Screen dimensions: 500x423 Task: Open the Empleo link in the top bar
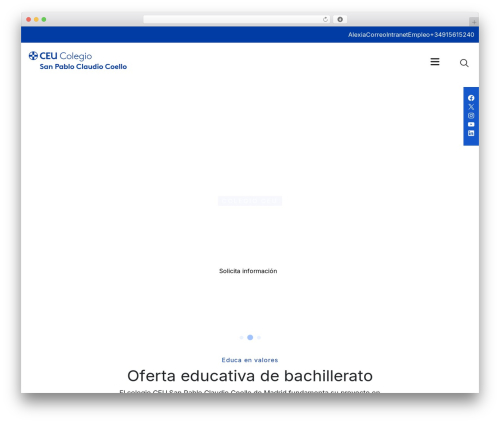(419, 35)
